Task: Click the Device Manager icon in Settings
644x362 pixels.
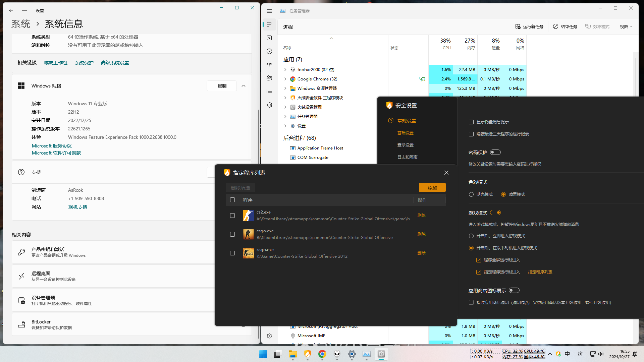Action: pyautogui.click(x=21, y=300)
